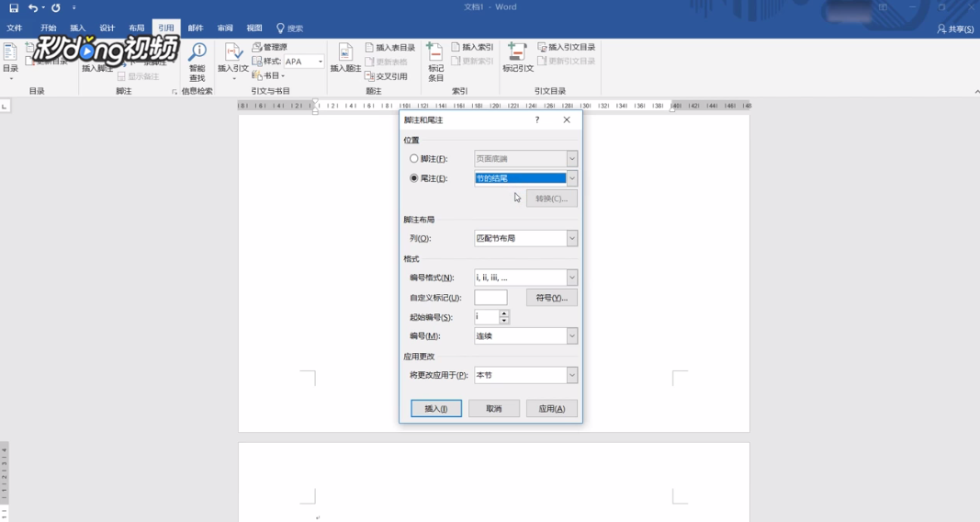The image size is (980, 522).
Task: Click the References (引用) tab
Action: pyautogui.click(x=165, y=28)
